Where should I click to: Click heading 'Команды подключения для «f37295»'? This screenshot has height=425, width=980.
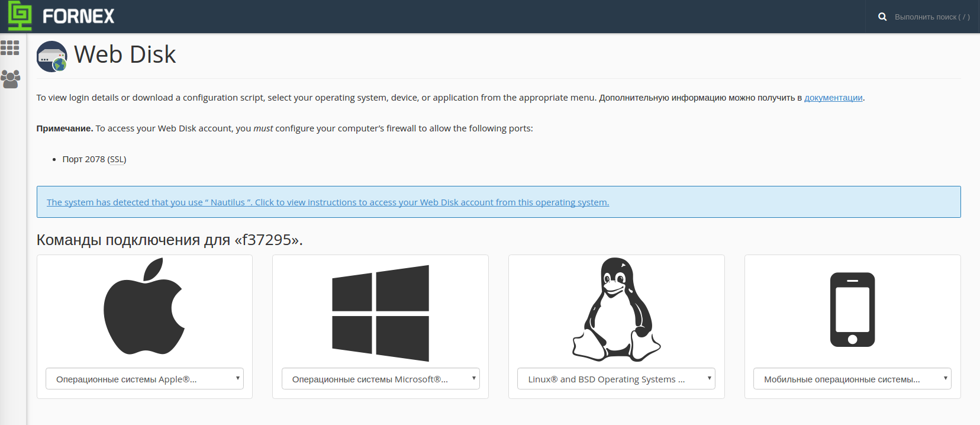click(169, 240)
